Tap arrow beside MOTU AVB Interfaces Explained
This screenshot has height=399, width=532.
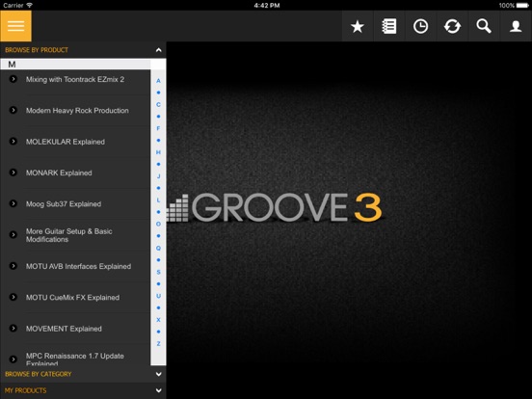pyautogui.click(x=13, y=266)
